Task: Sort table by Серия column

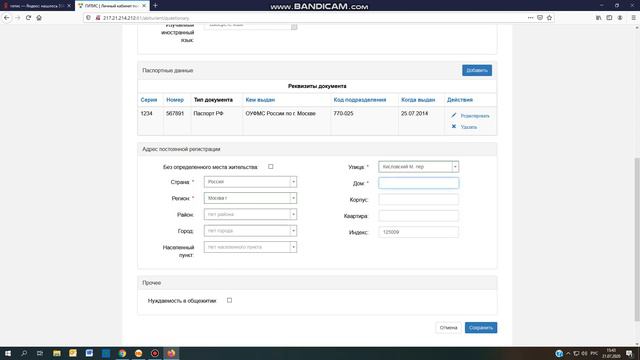Action: (149, 100)
